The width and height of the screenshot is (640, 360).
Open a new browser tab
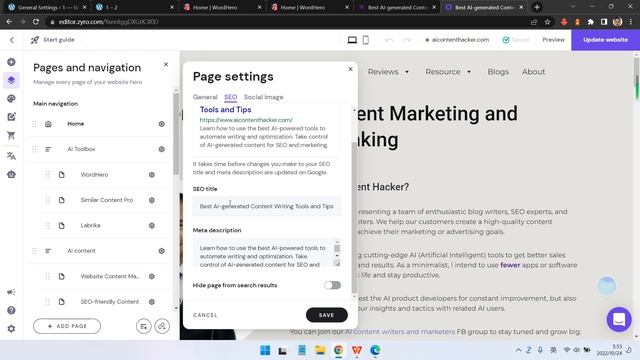537,7
